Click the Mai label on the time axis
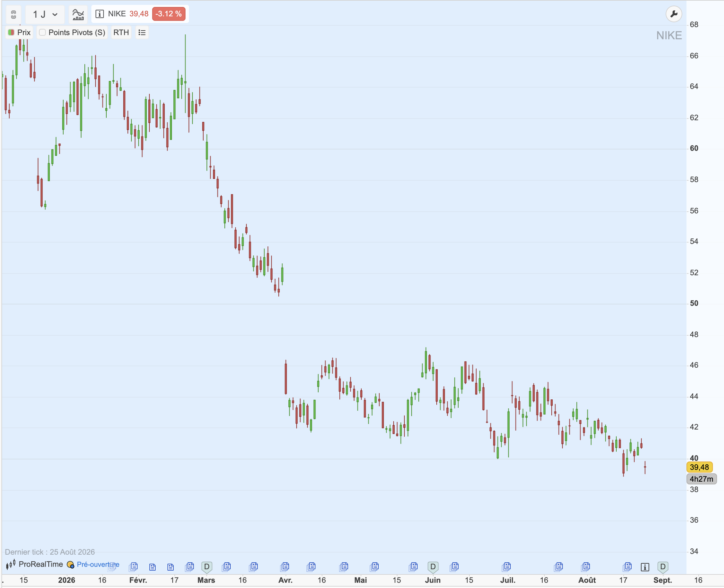Viewport: 724px width, 588px height. (x=361, y=580)
